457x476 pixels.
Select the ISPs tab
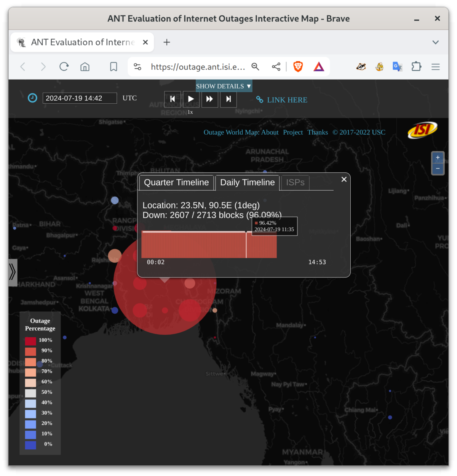pyautogui.click(x=295, y=183)
